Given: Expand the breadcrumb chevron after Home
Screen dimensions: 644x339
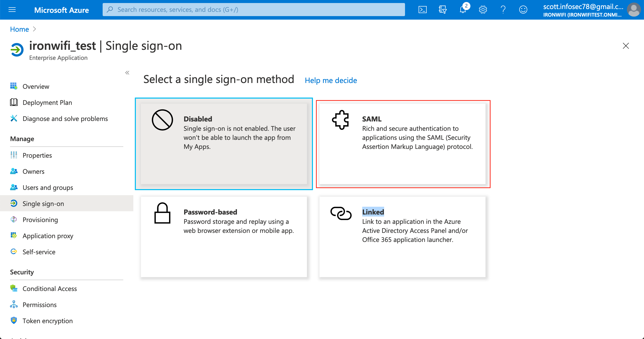Looking at the screenshot, I should coord(35,29).
